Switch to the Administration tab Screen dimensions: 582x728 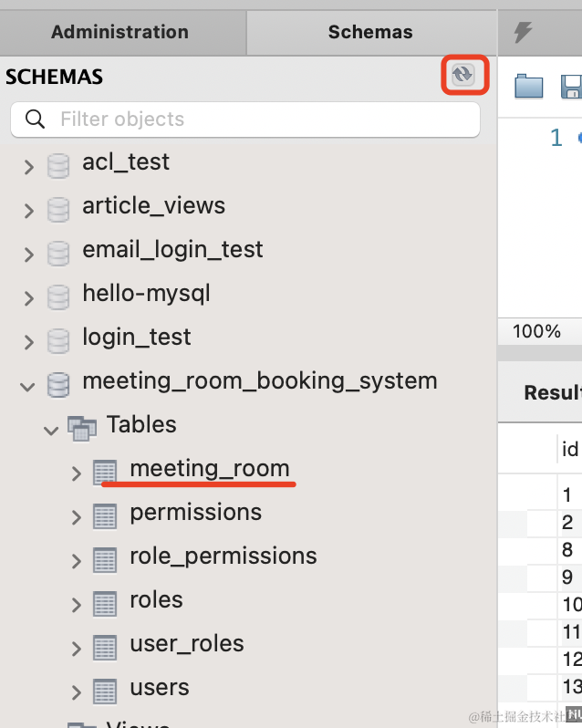(120, 32)
